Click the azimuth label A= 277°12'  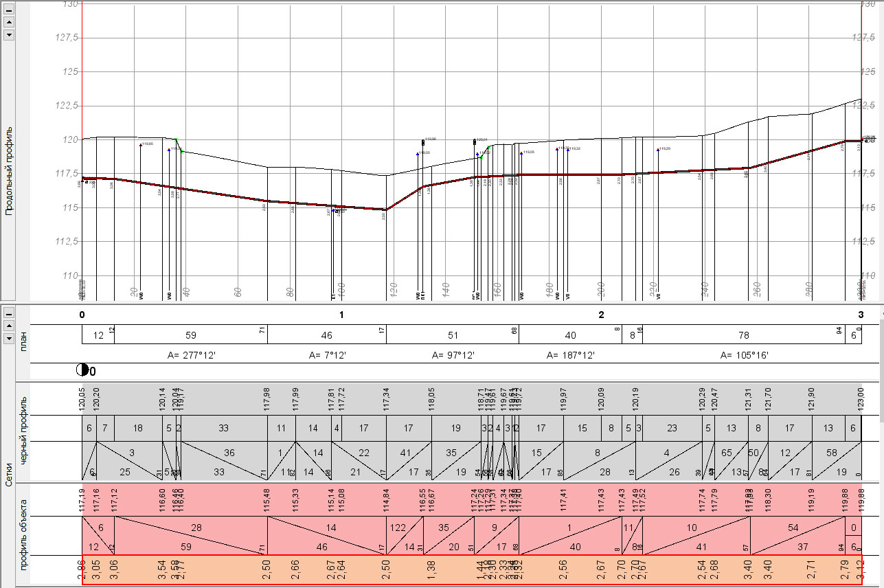click(x=194, y=356)
